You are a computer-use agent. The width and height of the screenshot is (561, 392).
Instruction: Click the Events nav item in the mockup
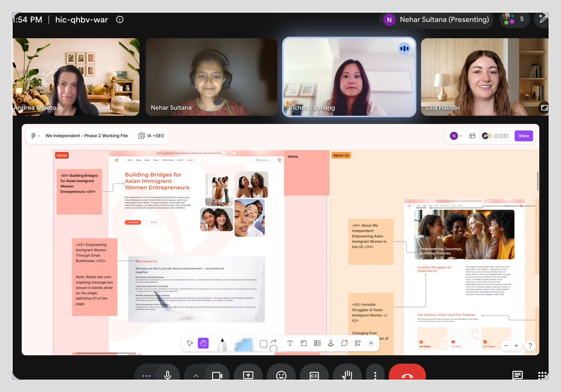[147, 160]
